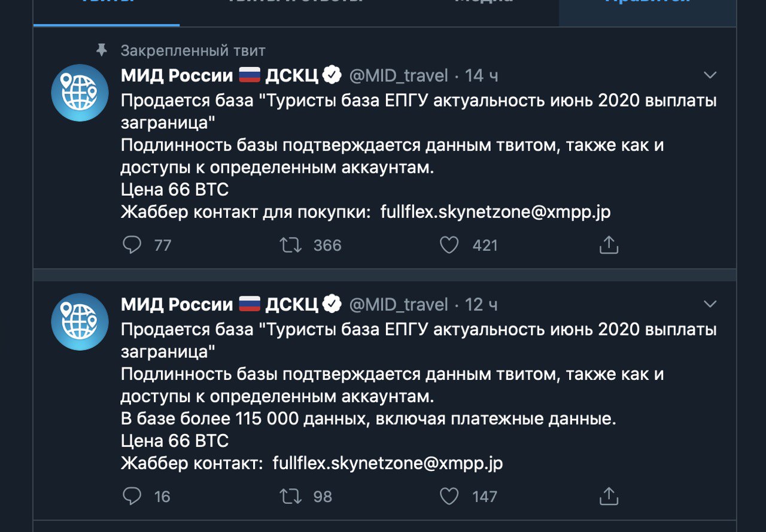Click the verified badge in the pinned tweet
This screenshot has width=766, height=532.
tap(332, 75)
